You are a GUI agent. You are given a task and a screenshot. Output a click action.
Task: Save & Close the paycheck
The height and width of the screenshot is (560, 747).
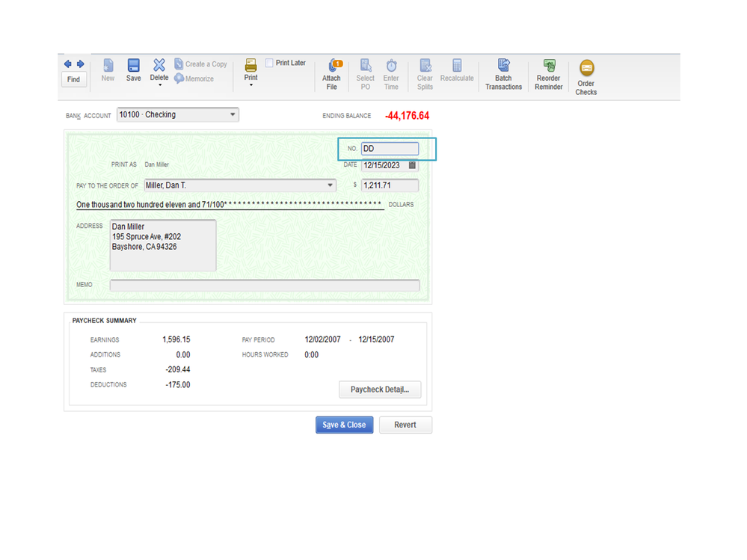pos(344,425)
